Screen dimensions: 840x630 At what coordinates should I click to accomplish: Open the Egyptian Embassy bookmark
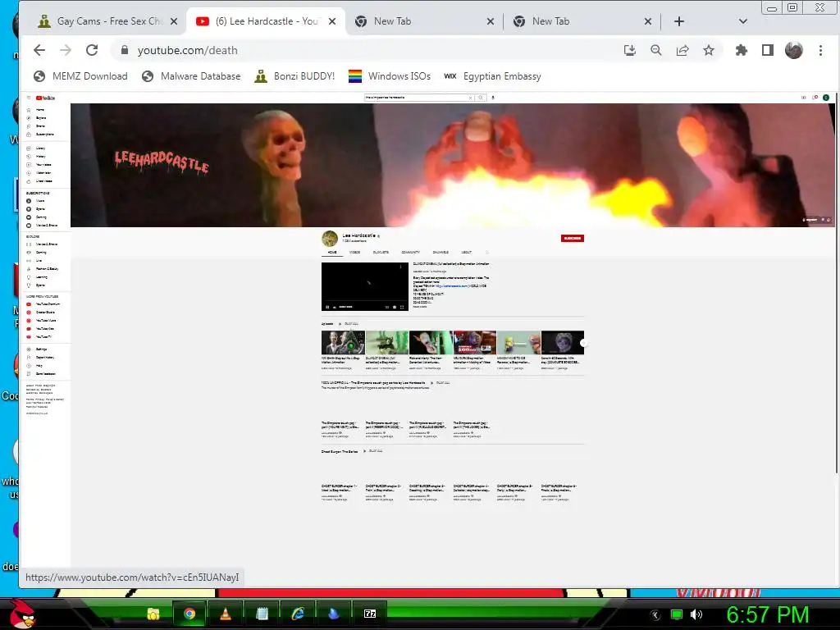tap(493, 76)
